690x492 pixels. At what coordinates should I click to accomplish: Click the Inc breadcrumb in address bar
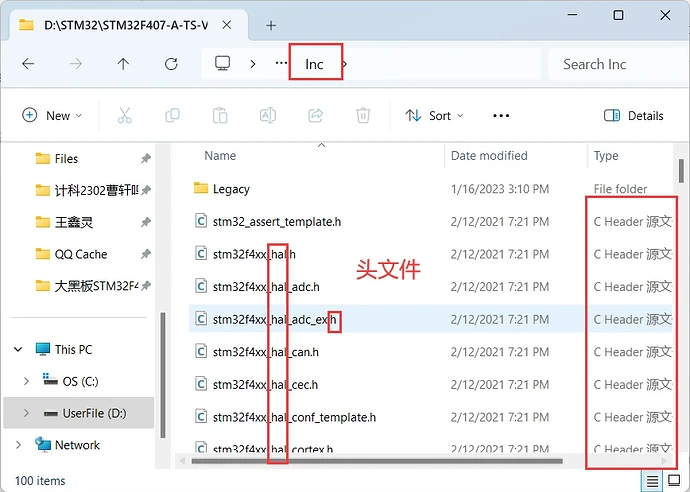coord(314,64)
